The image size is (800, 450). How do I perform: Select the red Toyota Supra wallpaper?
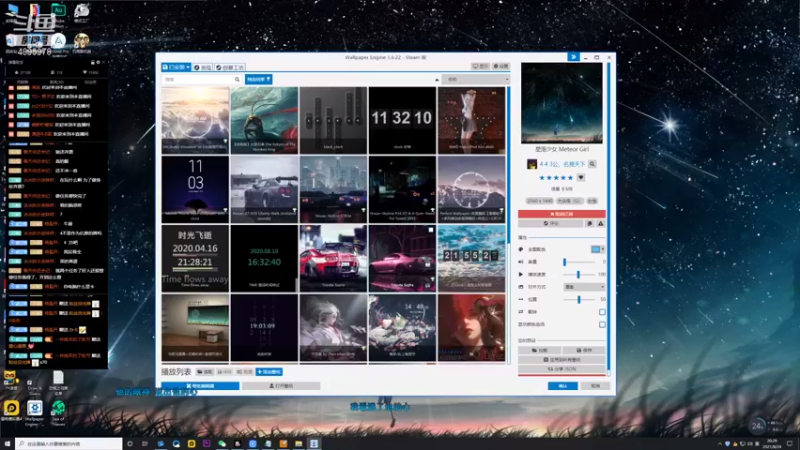click(333, 259)
